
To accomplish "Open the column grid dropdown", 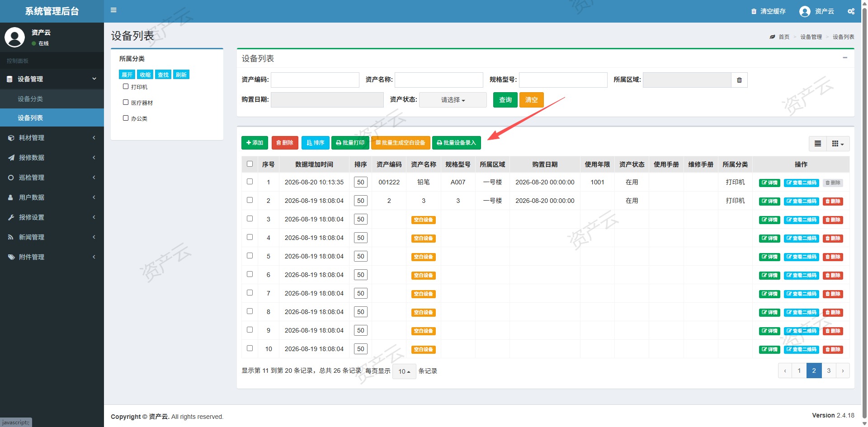I will pos(838,144).
